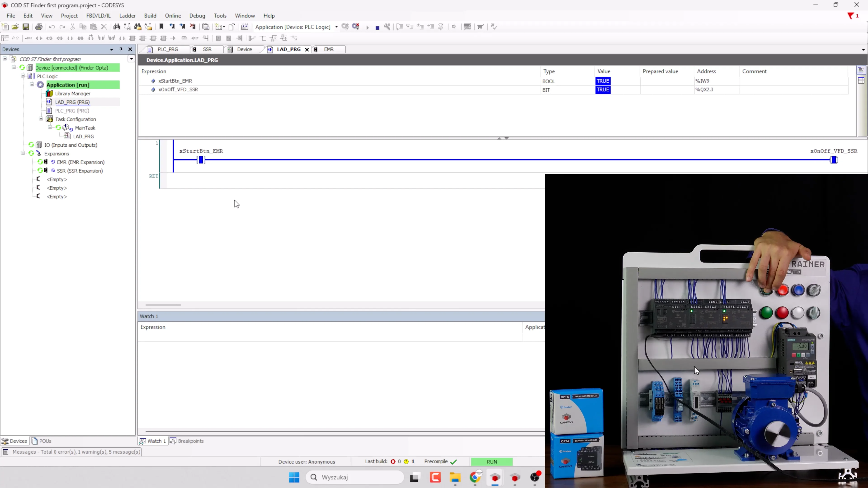Collapse the Task Configuration tree node

click(41, 119)
